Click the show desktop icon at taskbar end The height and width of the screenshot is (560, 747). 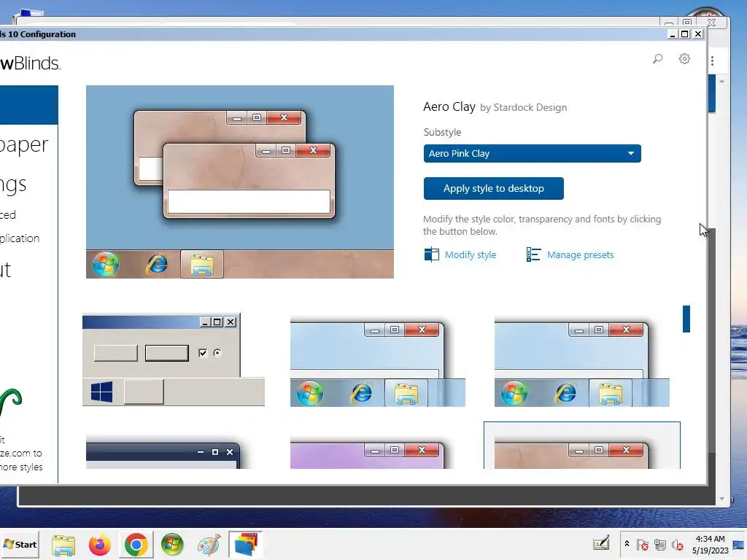pyautogui.click(x=739, y=544)
